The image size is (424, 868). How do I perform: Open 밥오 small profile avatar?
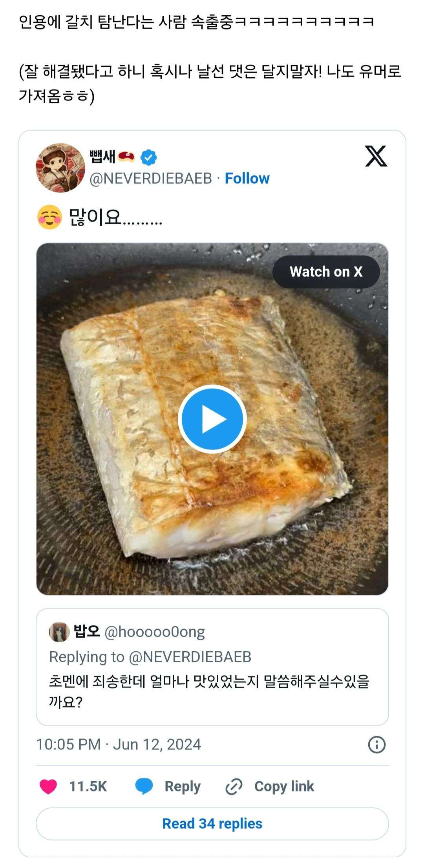coord(59,632)
